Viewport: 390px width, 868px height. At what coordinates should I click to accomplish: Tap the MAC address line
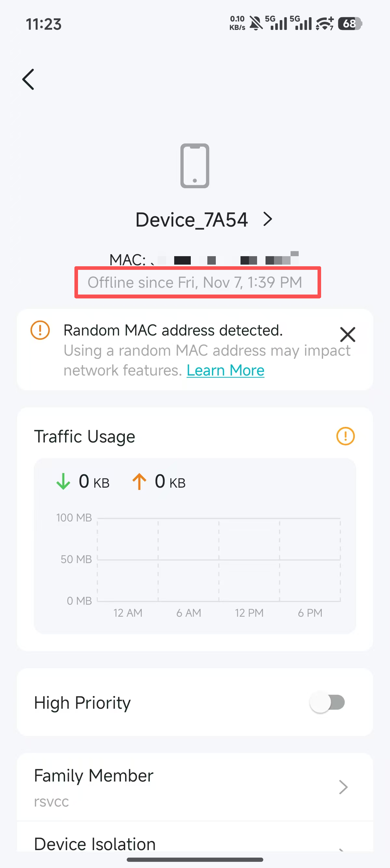click(x=204, y=259)
